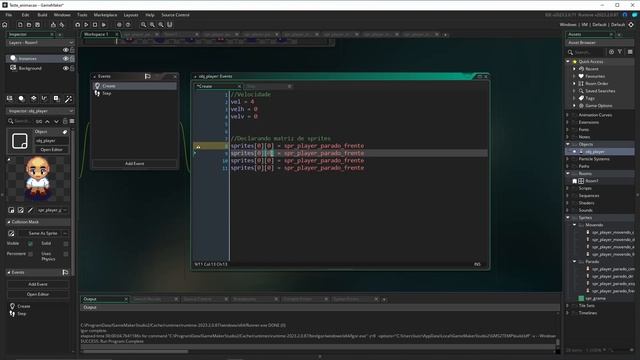Screen dimensions: 640x360
Task: Toggle visibility of Instances layer
Action: (65, 58)
